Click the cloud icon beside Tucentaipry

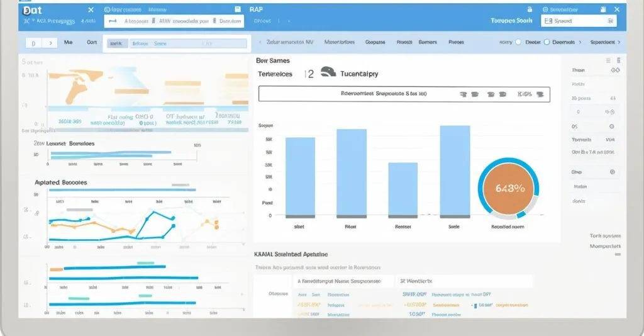click(x=328, y=72)
